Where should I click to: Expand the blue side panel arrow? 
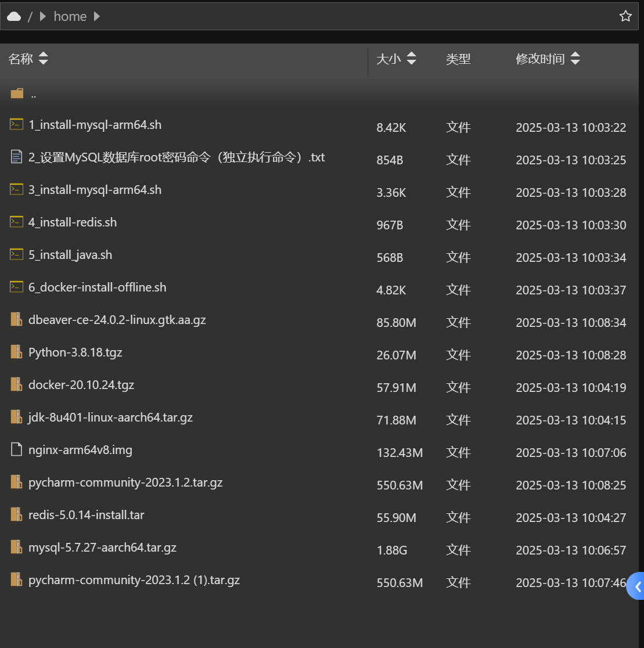(x=636, y=586)
